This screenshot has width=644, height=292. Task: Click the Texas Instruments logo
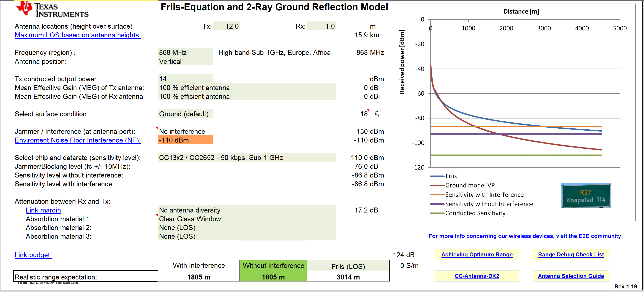tap(52, 9)
